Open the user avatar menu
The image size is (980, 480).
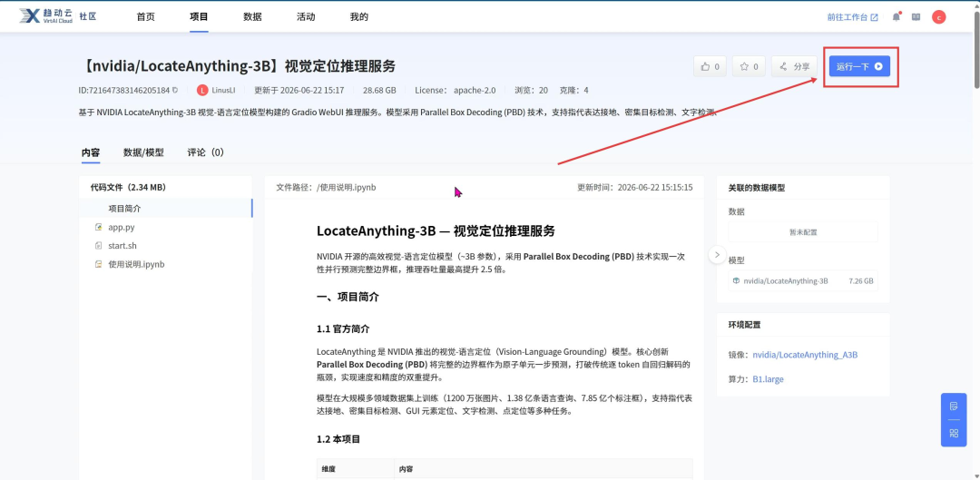939,17
